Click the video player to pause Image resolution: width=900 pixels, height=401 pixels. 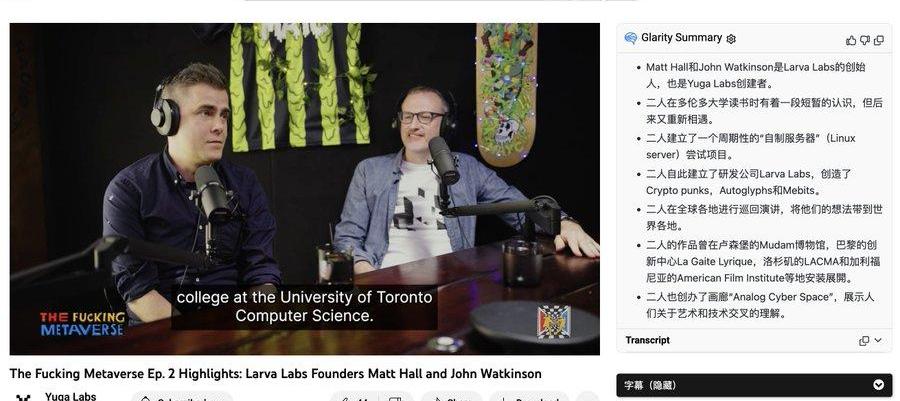[304, 189]
